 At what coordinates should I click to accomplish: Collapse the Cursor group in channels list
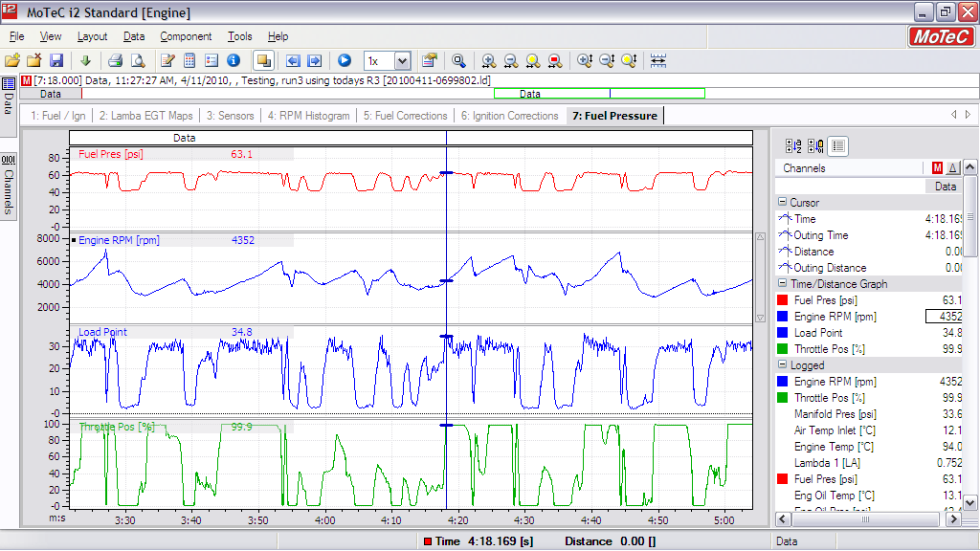(x=782, y=203)
